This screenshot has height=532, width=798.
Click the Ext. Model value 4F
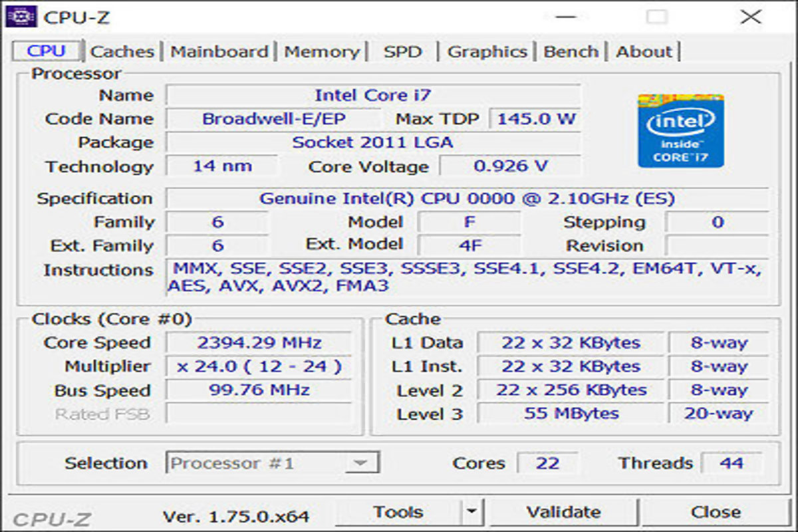click(469, 245)
